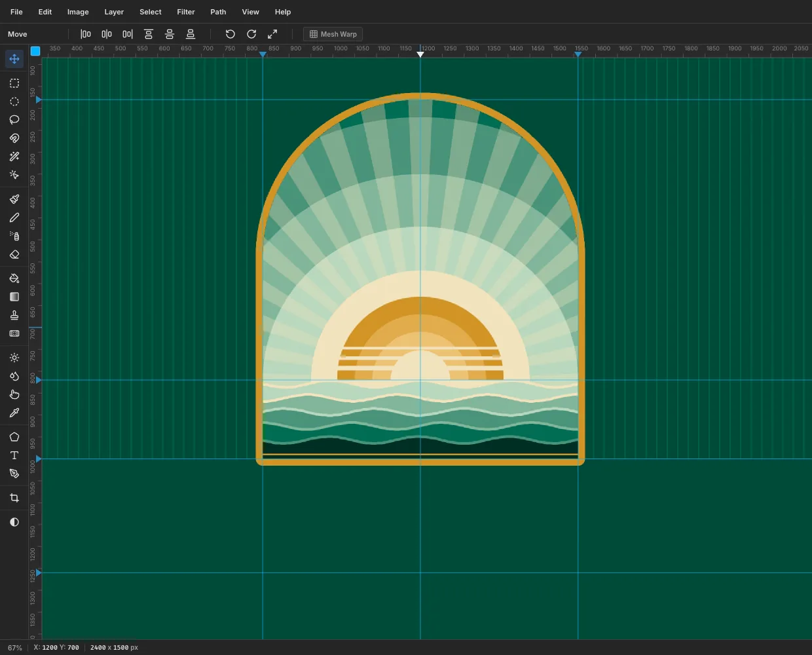Image resolution: width=812 pixels, height=655 pixels.
Task: Select the Smudge finger tool
Action: (14, 394)
